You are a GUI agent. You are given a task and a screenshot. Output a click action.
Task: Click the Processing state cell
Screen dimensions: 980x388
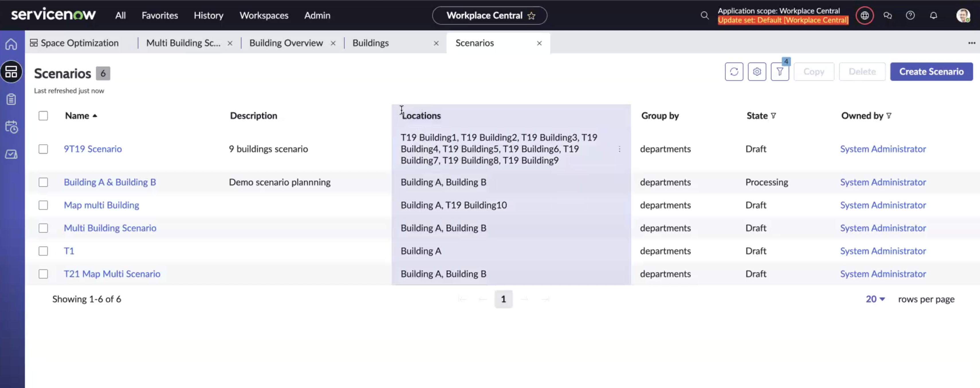[766, 182]
